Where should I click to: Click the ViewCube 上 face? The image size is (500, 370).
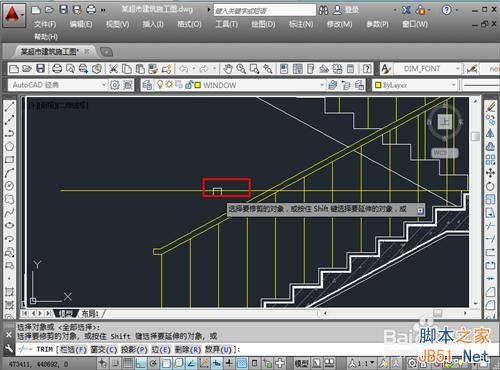(445, 121)
